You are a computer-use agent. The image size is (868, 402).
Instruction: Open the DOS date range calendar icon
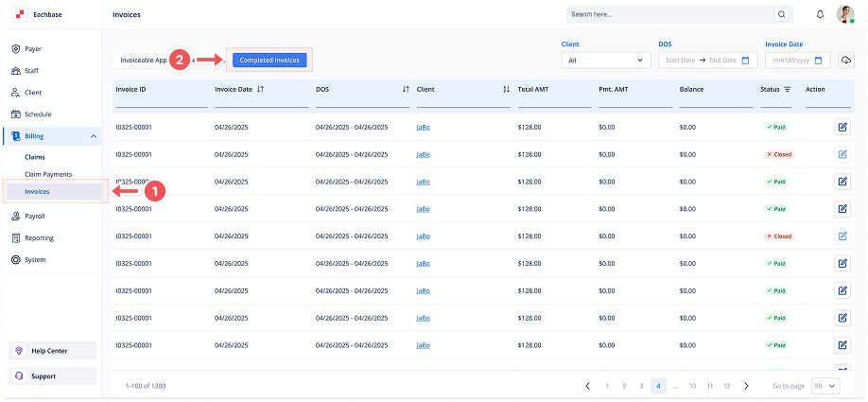point(746,61)
